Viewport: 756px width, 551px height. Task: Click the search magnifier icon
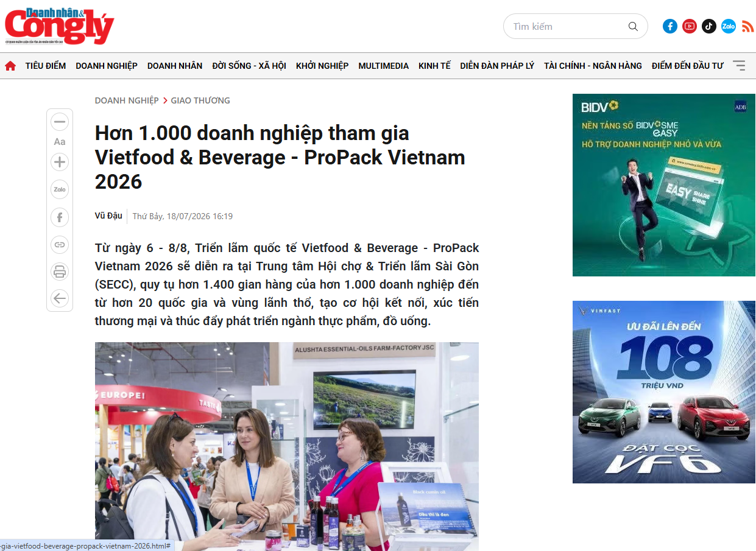pos(633,27)
